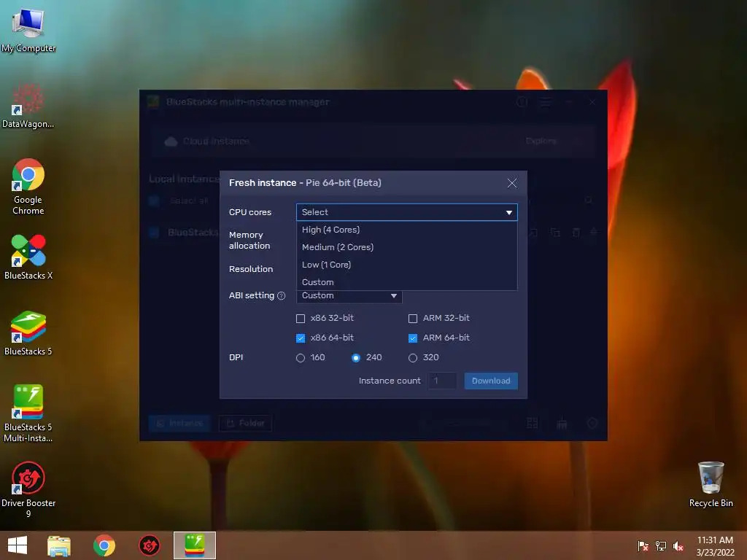
Task: Open Chrome from the taskbar
Action: [x=104, y=545]
